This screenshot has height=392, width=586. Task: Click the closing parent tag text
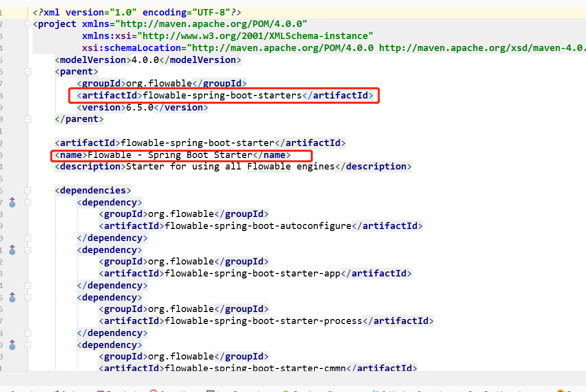click(x=79, y=119)
